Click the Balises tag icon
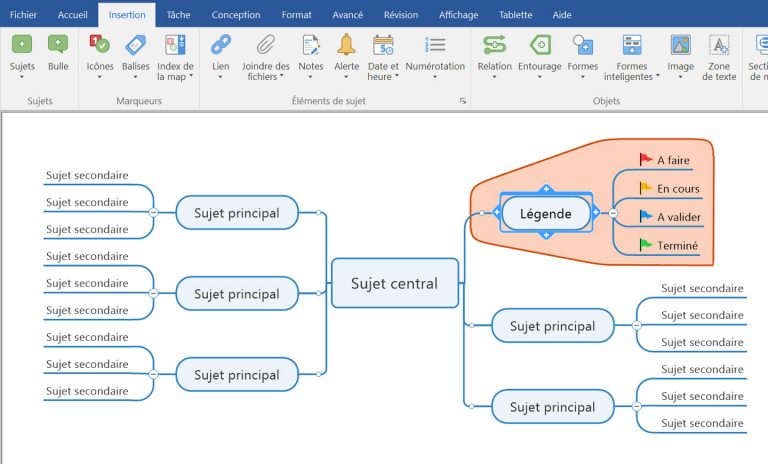 point(135,45)
